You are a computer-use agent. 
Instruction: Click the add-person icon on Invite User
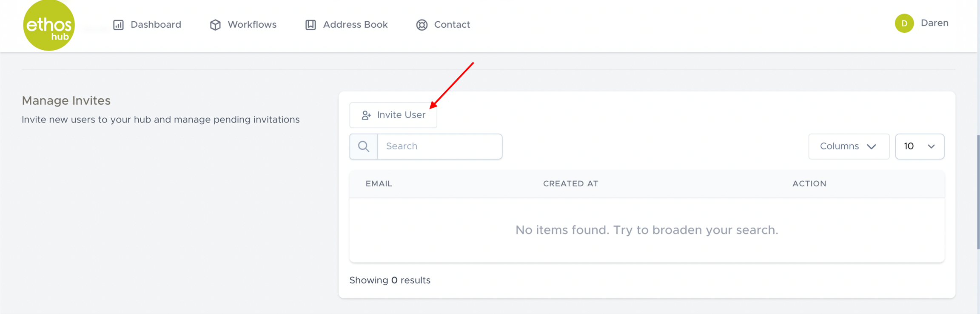click(366, 115)
